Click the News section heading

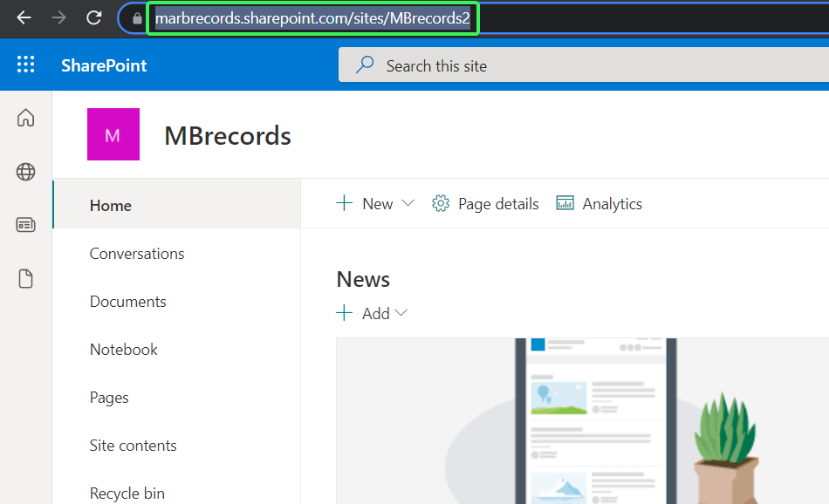tap(363, 280)
